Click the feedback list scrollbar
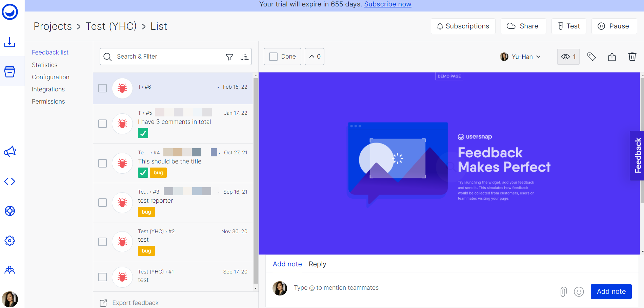 coord(256,181)
